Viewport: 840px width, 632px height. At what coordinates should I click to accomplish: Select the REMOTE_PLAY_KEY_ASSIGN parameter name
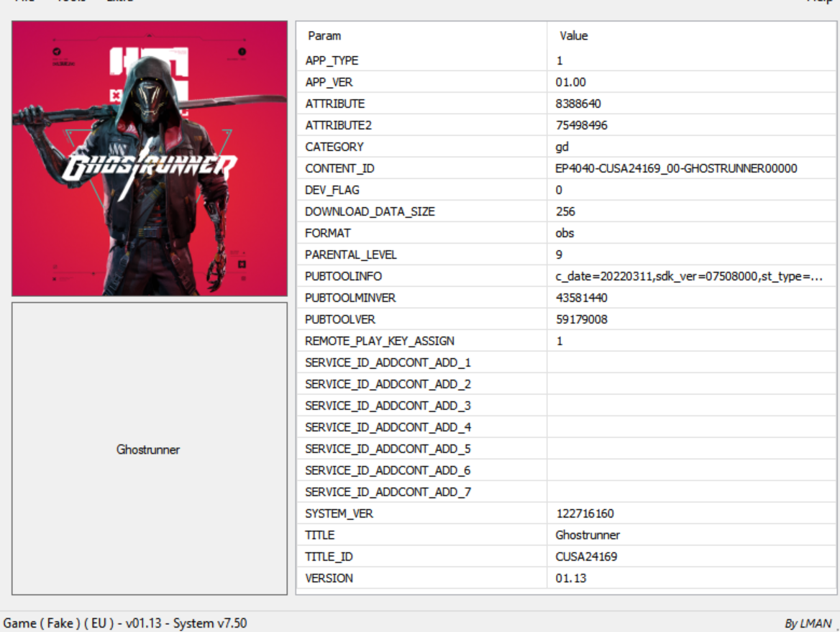(x=380, y=341)
